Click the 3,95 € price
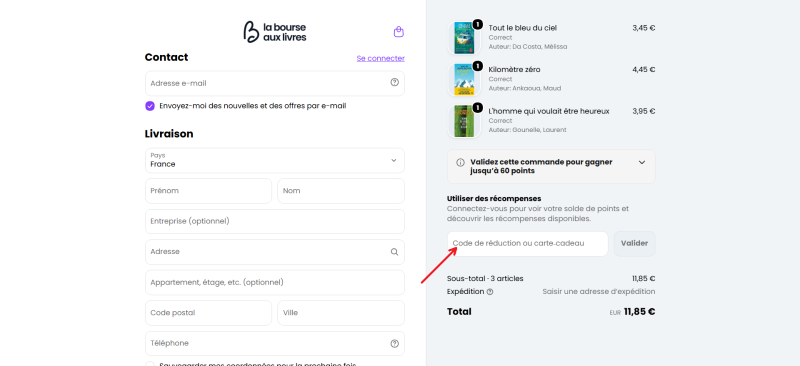Screen dimensions: 800x366 click(x=643, y=111)
